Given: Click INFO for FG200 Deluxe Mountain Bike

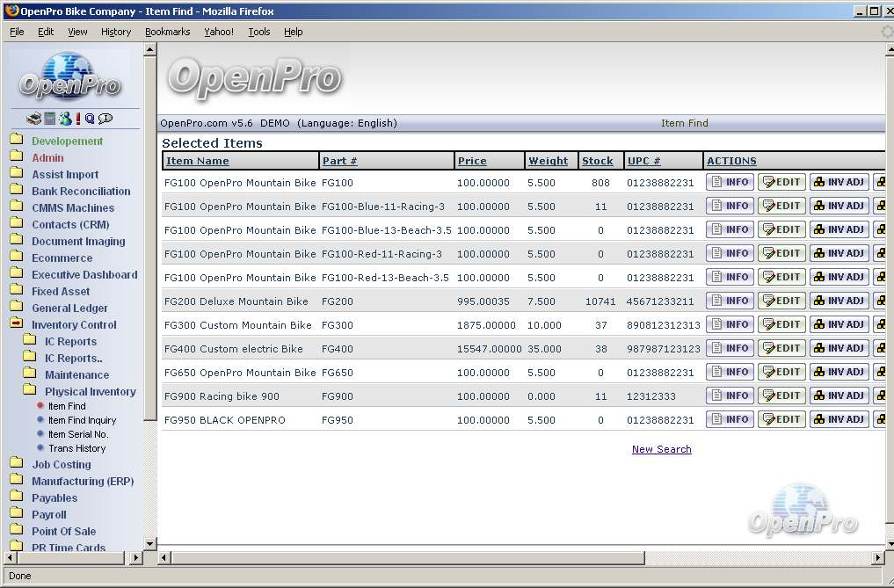Looking at the screenshot, I should click(x=730, y=301).
